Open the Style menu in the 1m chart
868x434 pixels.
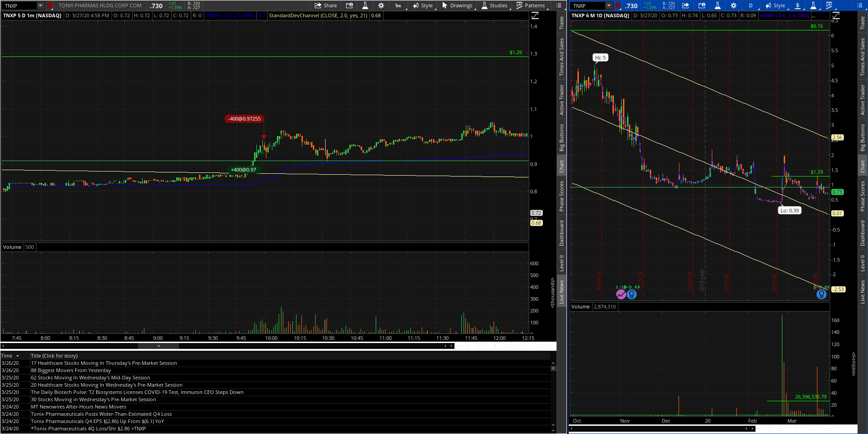point(423,5)
